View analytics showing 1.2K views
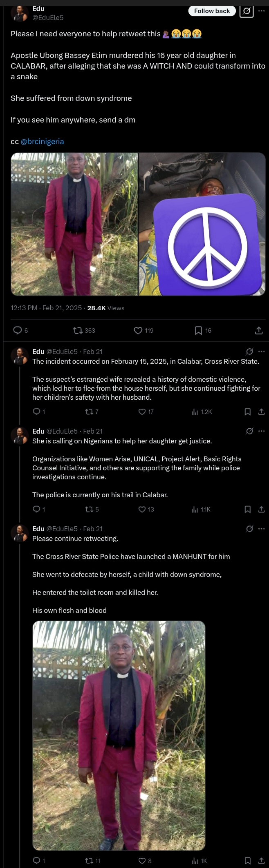Viewport: 269px width, 868px height. (x=195, y=412)
